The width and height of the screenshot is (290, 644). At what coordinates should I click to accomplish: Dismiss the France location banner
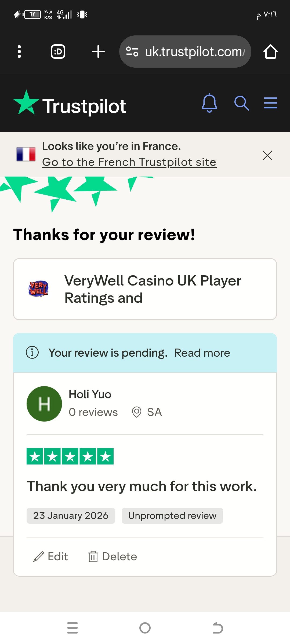pyautogui.click(x=267, y=155)
